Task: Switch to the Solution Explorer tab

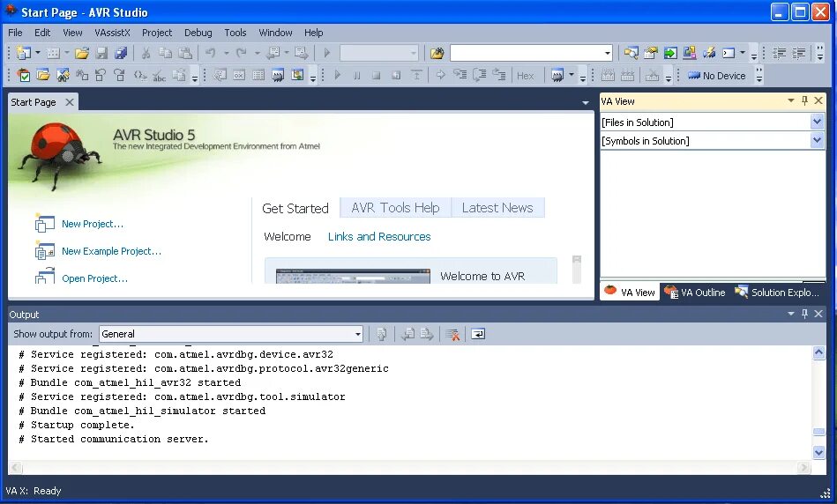Action: (x=777, y=293)
